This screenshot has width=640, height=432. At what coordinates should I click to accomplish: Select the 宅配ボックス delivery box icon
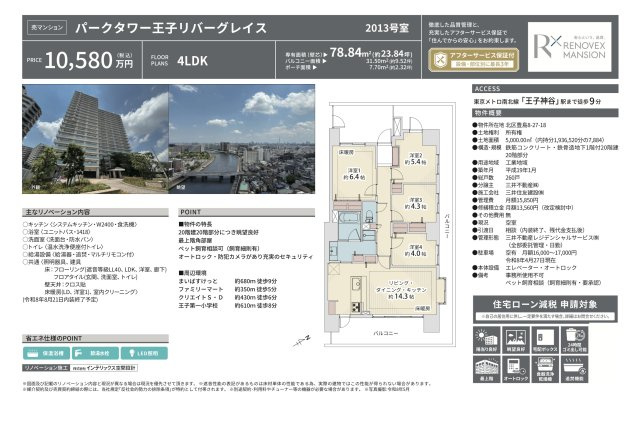click(x=545, y=340)
